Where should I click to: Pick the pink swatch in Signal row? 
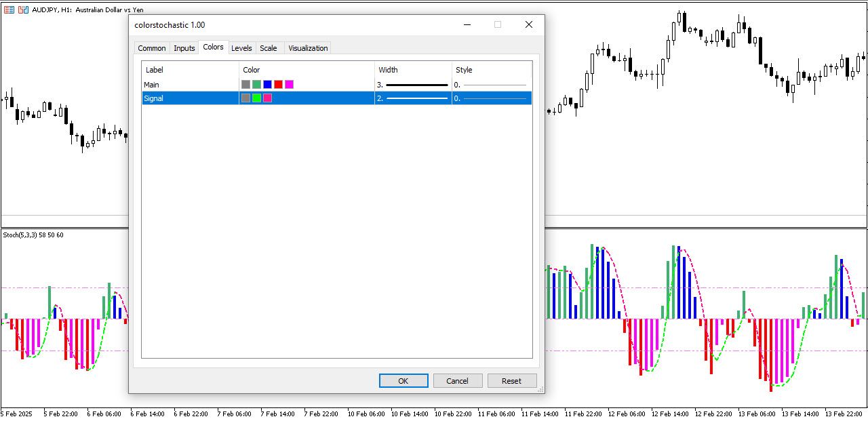267,98
